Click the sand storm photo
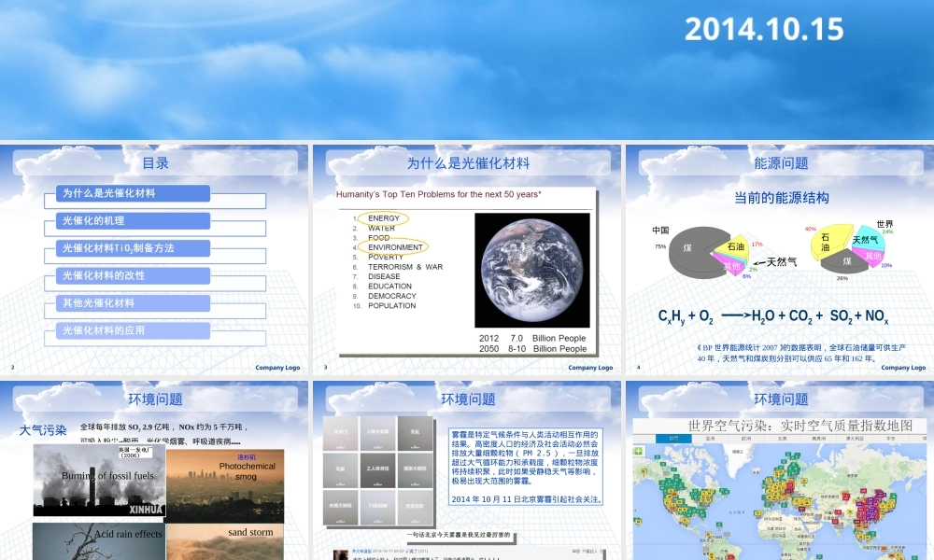Screen dimensions: 934x560 pos(225,541)
